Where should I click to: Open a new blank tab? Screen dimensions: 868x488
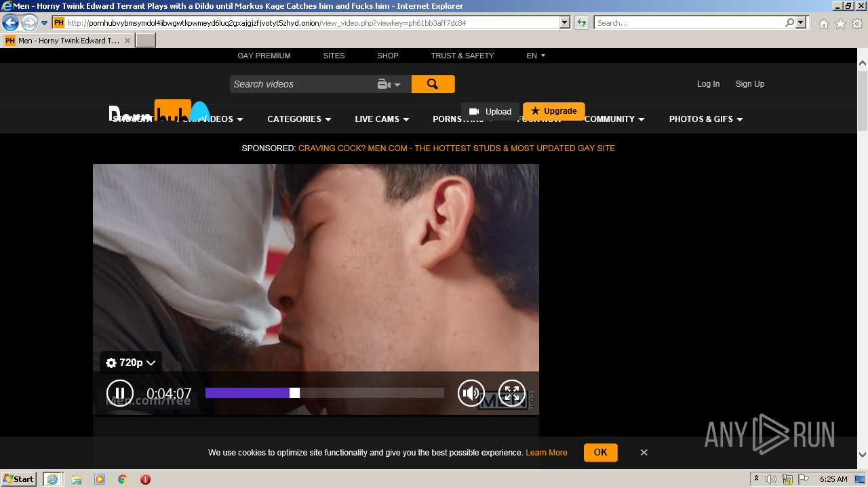coord(146,40)
